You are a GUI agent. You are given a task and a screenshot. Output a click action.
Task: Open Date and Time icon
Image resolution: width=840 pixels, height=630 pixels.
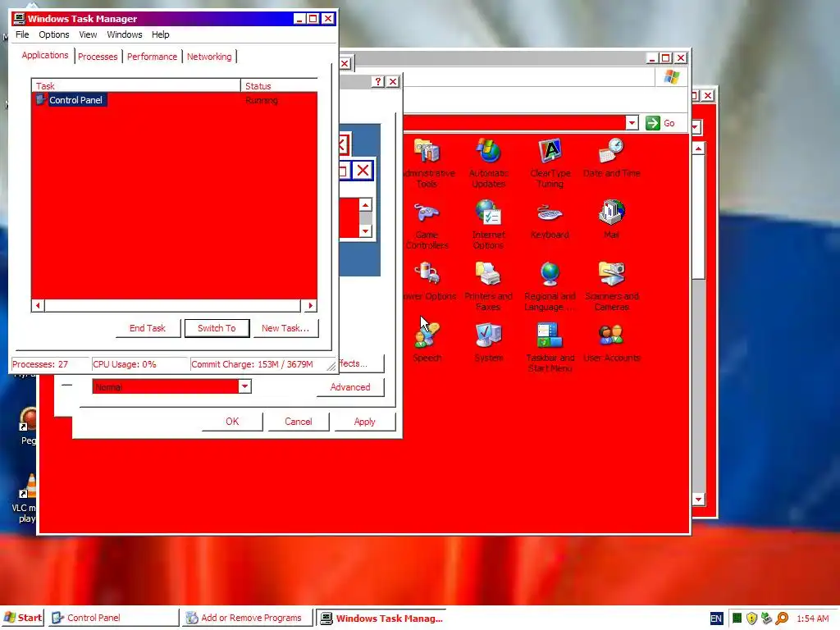(611, 158)
